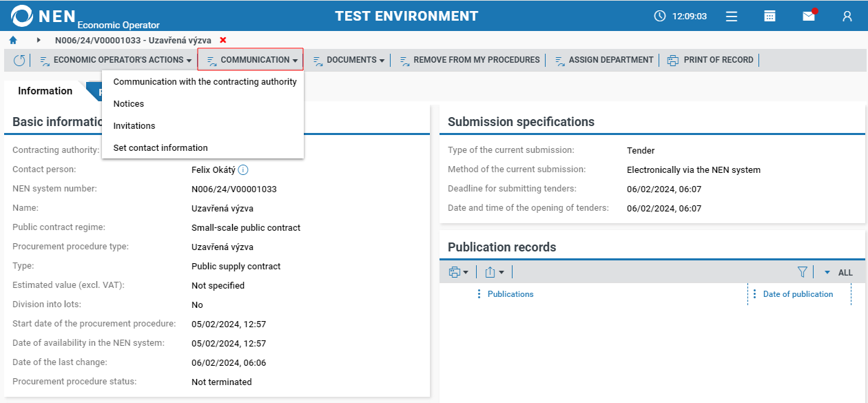Click the refresh icon in toolbar

[x=19, y=61]
